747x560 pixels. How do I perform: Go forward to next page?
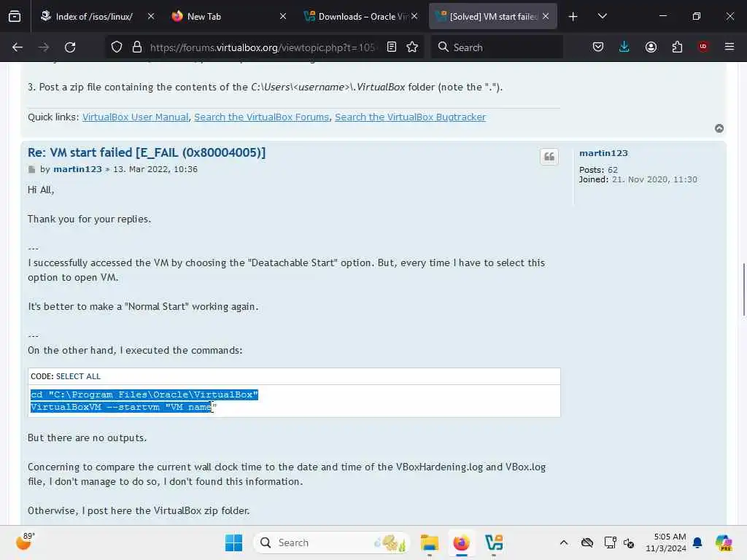(x=43, y=47)
